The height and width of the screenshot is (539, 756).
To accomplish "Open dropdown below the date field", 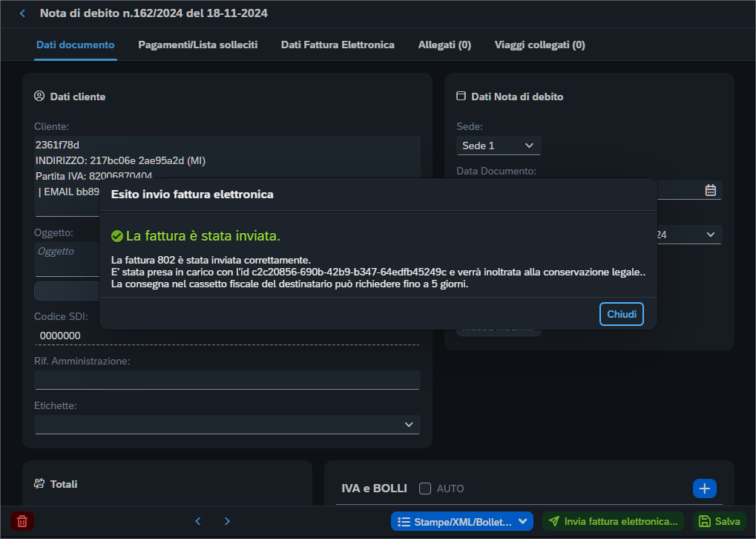I will (689, 235).
